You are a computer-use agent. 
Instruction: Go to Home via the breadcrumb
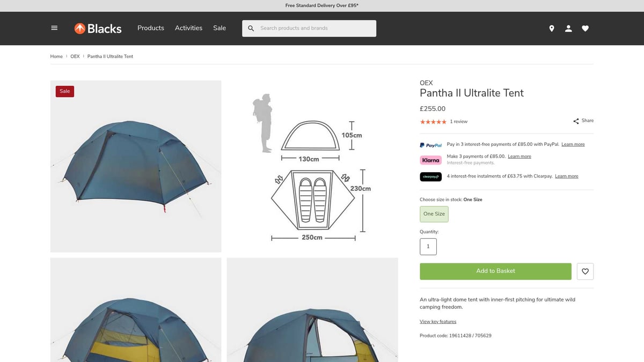[56, 56]
